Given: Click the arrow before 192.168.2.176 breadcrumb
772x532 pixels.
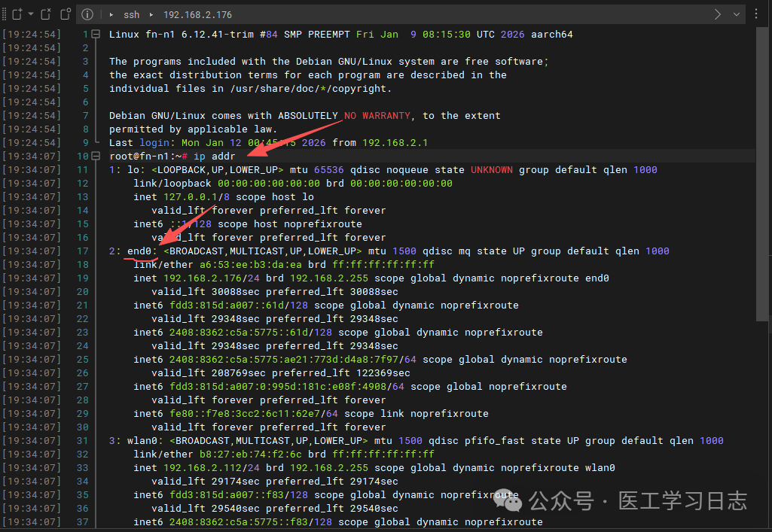Looking at the screenshot, I should pos(150,14).
